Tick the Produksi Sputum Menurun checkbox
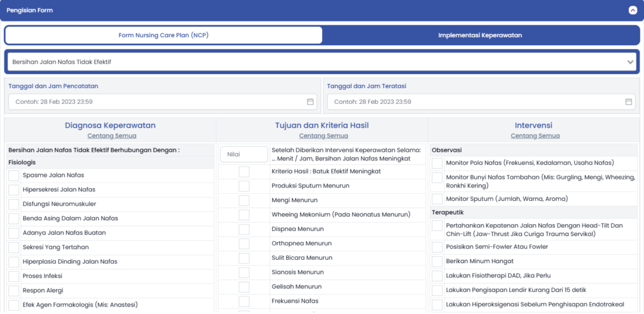Image resolution: width=644 pixels, height=314 pixels. coord(244,186)
